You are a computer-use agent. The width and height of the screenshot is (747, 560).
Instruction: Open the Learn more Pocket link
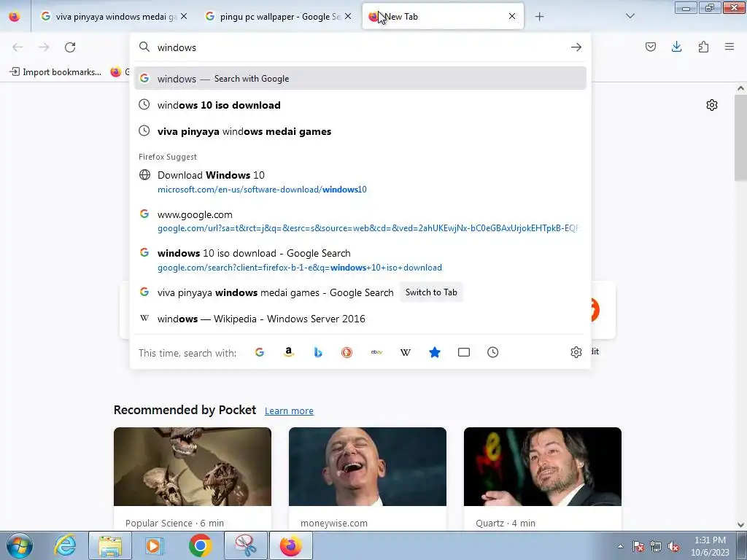289,411
